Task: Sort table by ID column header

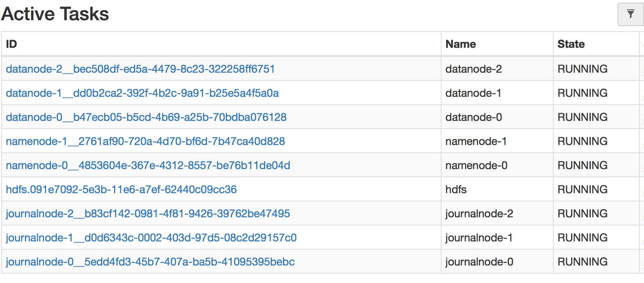Action: click(12, 44)
